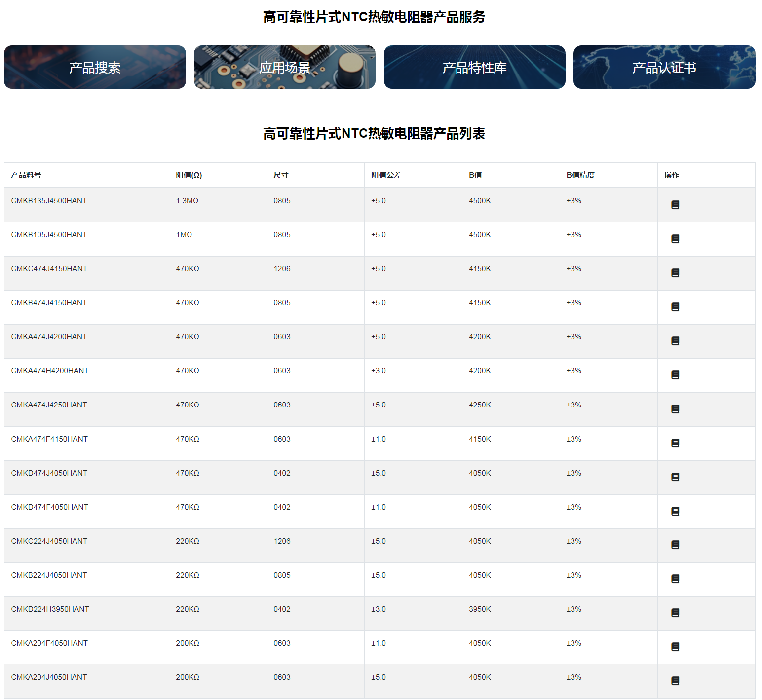Open the document icon for CMKA474H4200HANT
The width and height of the screenshot is (762, 700).
676,375
